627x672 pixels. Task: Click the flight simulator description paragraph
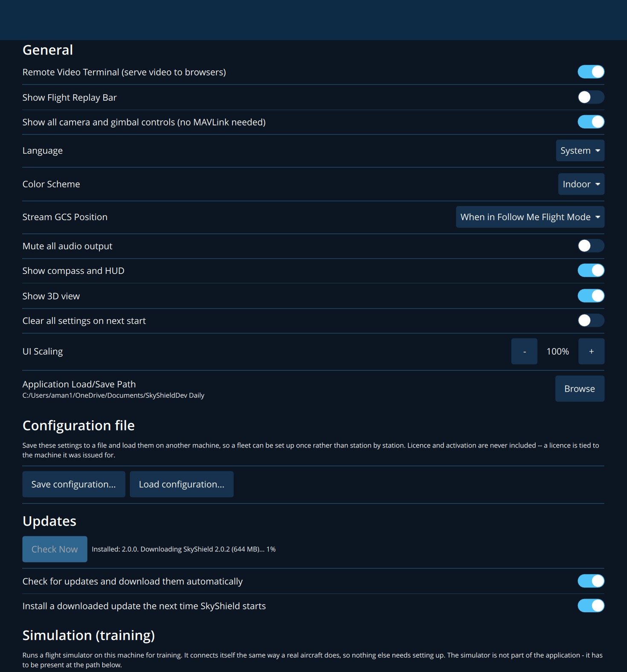point(313,660)
